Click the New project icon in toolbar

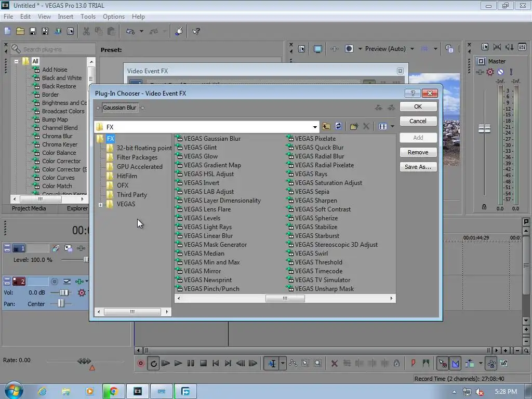[7, 31]
